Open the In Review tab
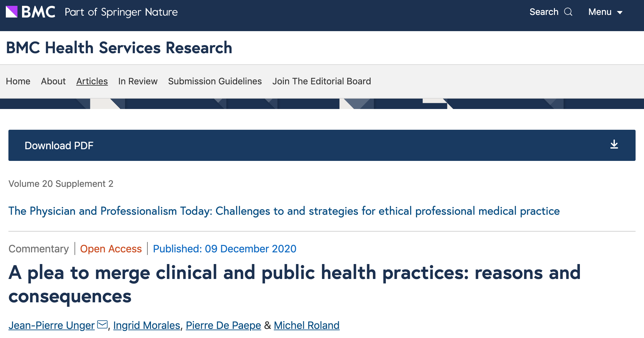The height and width of the screenshot is (338, 644). [x=138, y=81]
